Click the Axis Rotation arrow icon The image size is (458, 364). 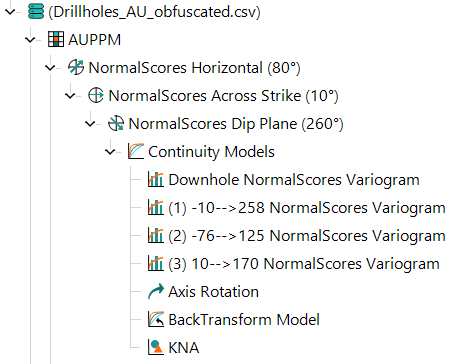coord(156,292)
